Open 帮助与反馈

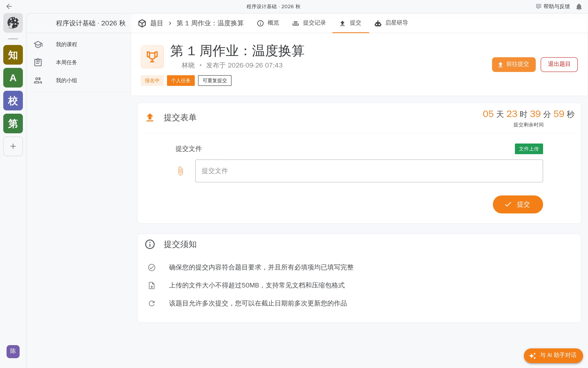(553, 7)
